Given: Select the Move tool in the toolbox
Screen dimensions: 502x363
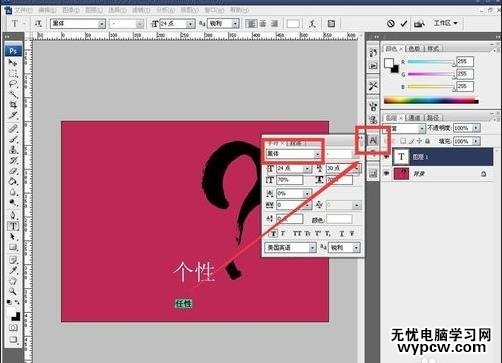Looking at the screenshot, I should coord(13,63).
